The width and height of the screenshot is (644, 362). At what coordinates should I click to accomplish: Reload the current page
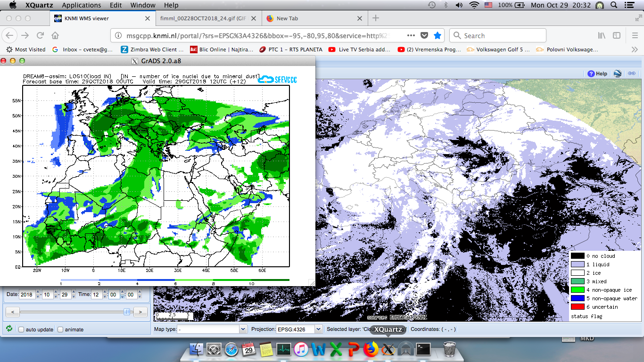41,35
